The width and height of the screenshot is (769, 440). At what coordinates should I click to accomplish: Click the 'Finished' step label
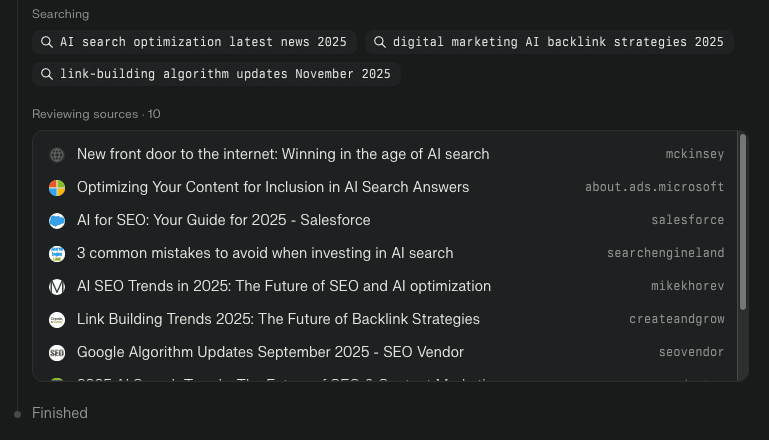(x=60, y=413)
